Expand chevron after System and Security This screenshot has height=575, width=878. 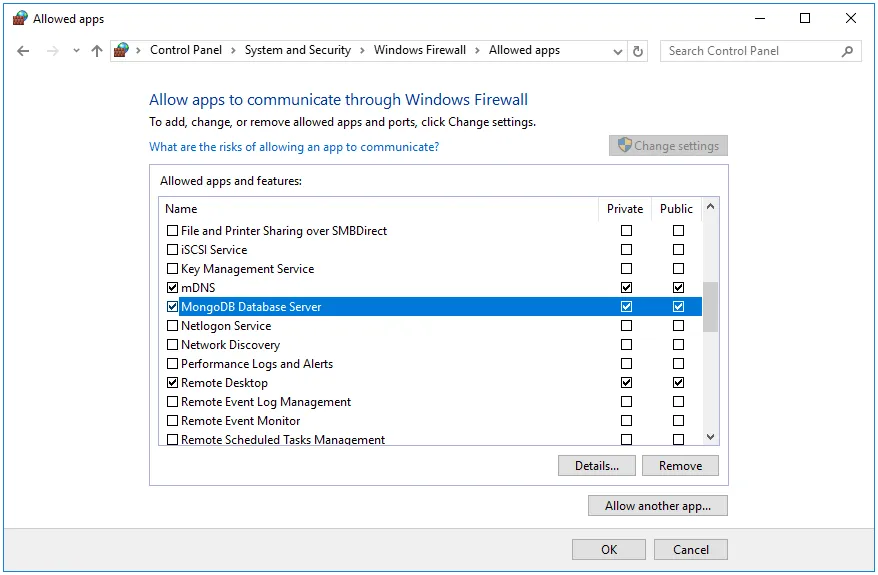[362, 51]
